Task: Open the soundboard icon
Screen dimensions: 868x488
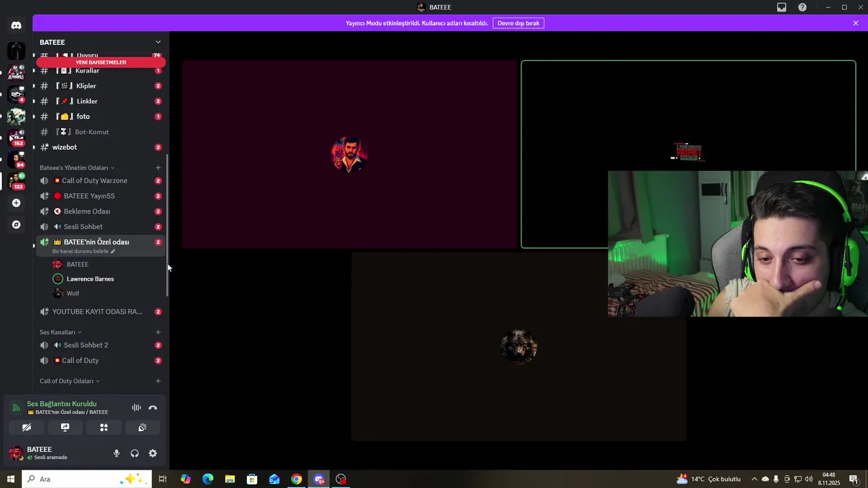Action: (x=142, y=428)
